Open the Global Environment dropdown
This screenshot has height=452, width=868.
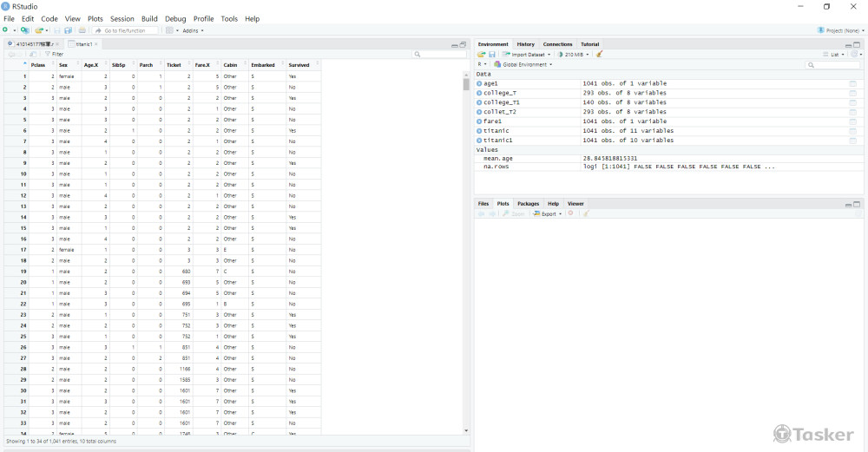tap(523, 65)
